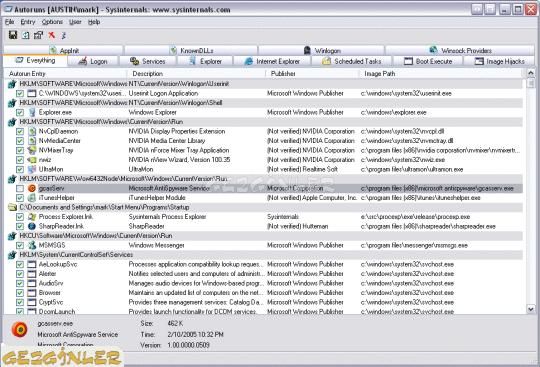The image size is (540, 367).
Task: Open the Image Hijacks tab
Action: [x=499, y=61]
